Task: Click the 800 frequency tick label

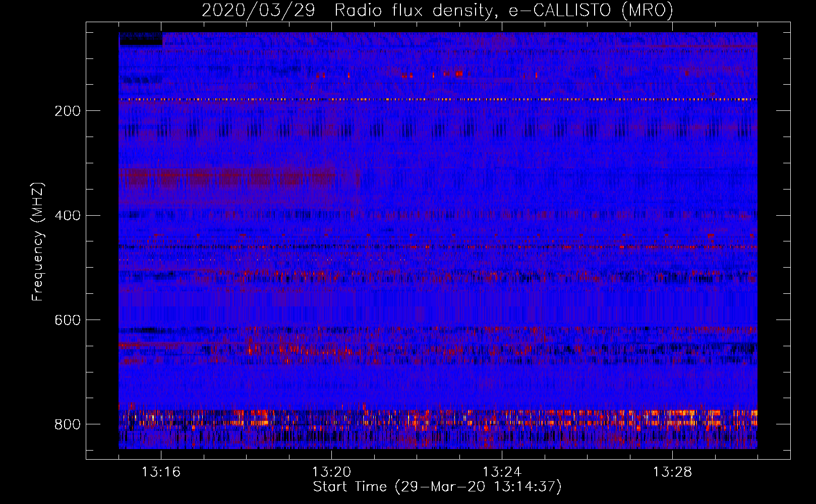Action: (68, 425)
